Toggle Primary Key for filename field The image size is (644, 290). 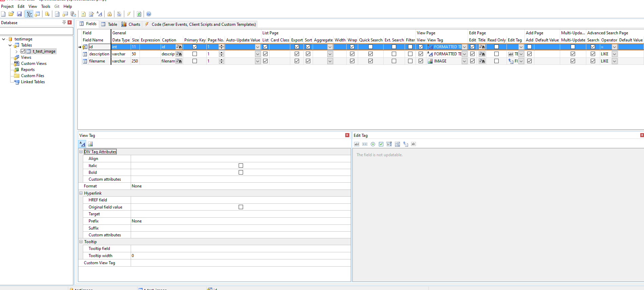[195, 61]
